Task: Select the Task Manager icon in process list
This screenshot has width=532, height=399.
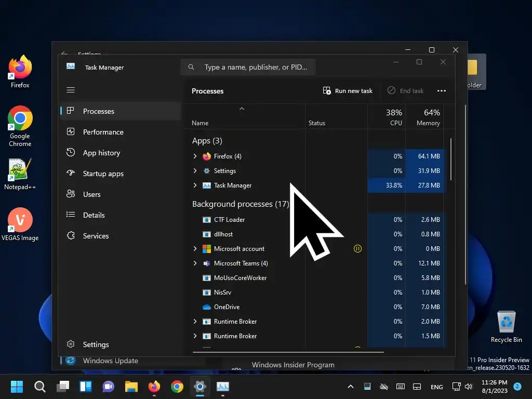Action: pos(207,185)
